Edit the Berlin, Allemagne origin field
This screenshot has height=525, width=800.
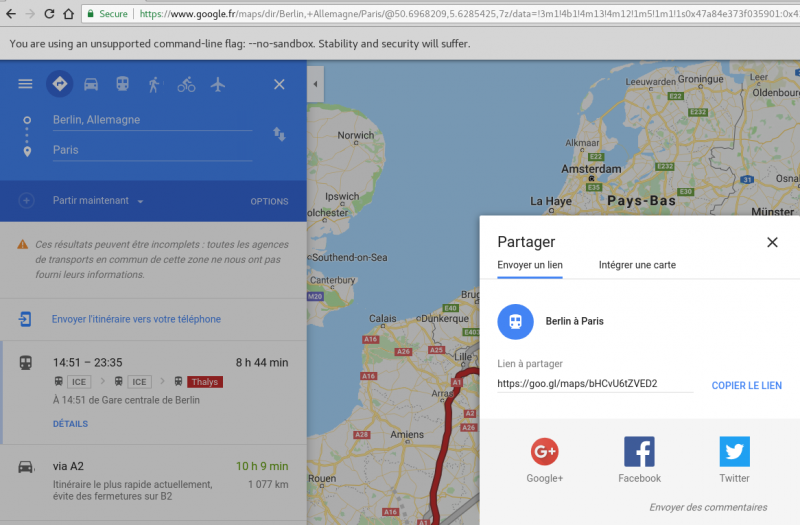152,120
